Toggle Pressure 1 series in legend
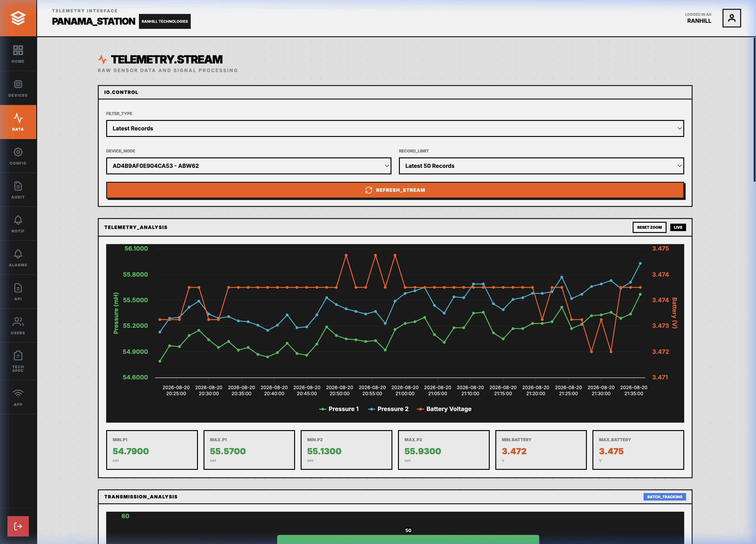The height and width of the screenshot is (544, 756). point(339,409)
